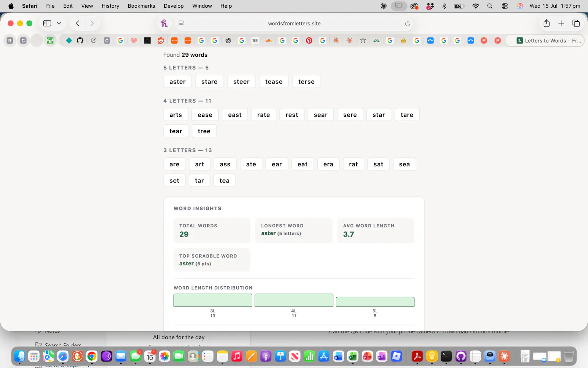
Task: Click the 5L distribution bar
Action: [375, 302]
